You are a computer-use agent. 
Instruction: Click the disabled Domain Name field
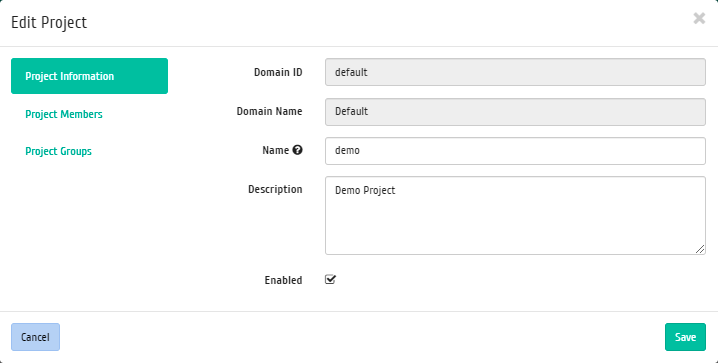(515, 112)
